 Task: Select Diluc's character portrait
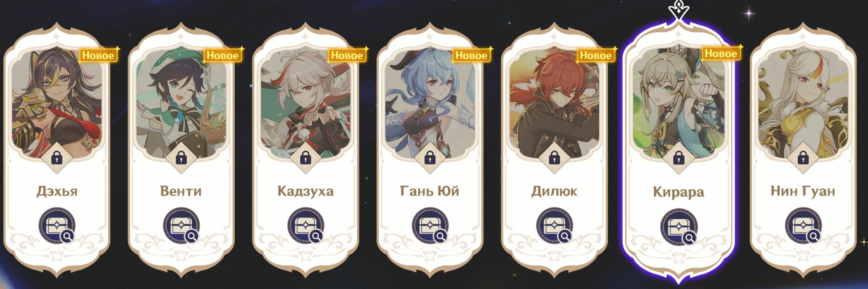pyautogui.click(x=555, y=103)
